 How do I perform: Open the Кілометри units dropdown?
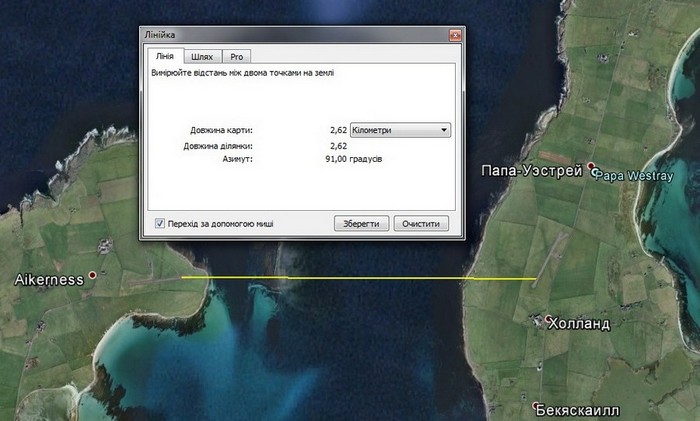[401, 130]
